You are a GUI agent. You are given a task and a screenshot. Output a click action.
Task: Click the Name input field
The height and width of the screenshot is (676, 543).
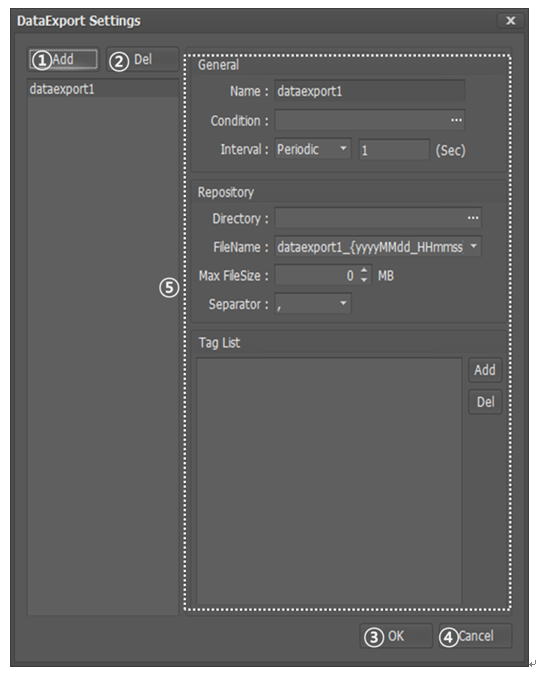point(369,91)
